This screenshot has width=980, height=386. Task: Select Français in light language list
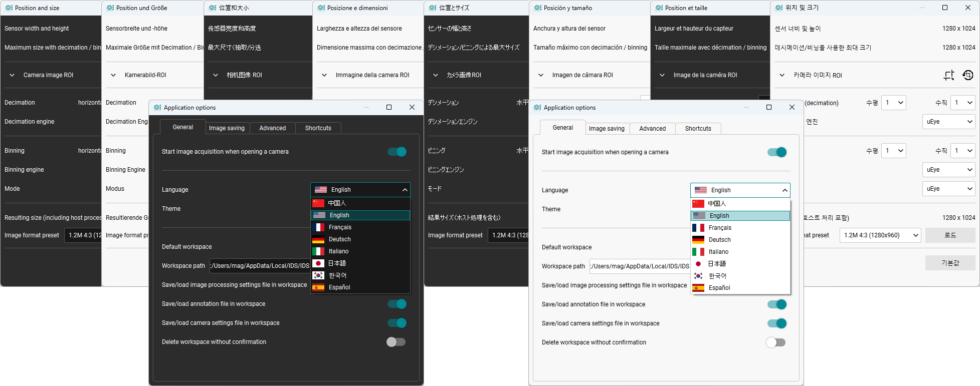coord(740,228)
